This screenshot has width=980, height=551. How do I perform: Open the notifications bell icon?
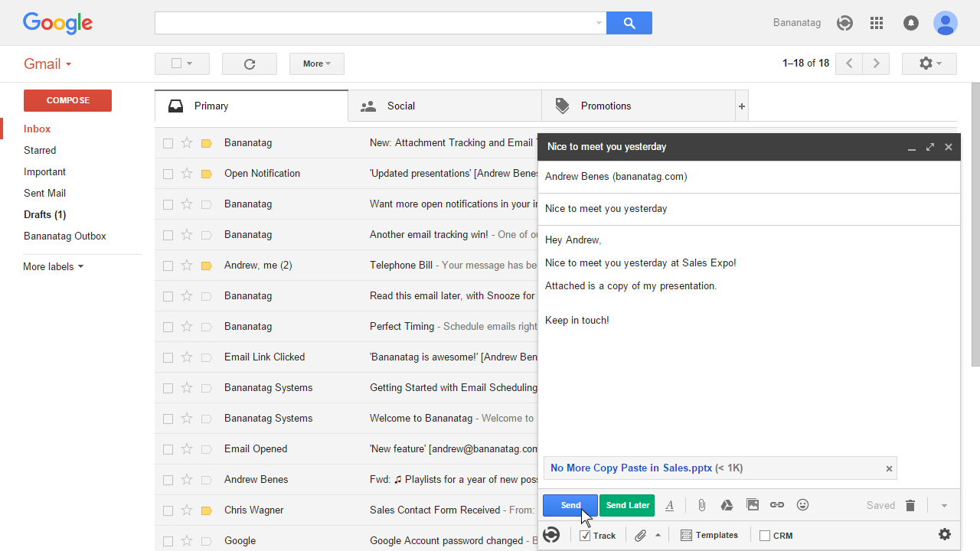(911, 23)
